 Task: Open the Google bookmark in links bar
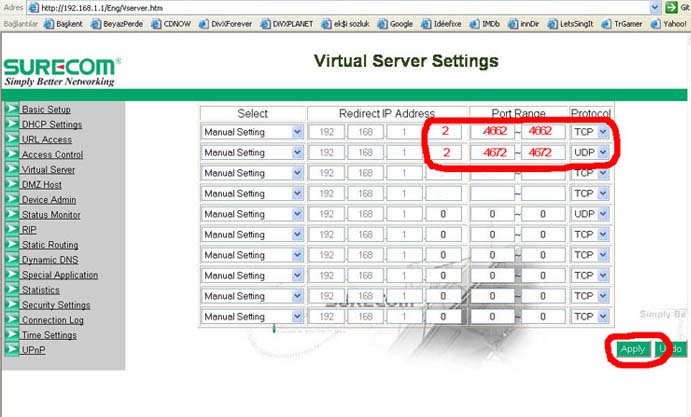[x=395, y=24]
